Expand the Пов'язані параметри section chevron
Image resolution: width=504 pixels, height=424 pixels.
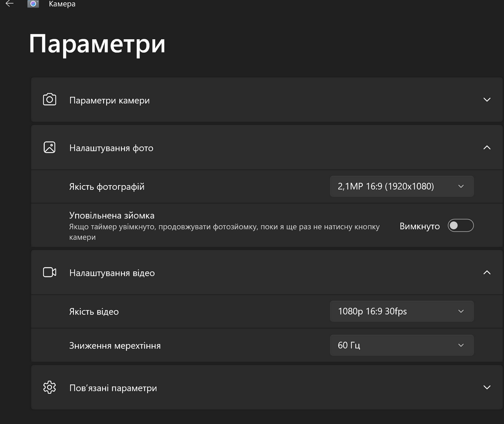487,387
